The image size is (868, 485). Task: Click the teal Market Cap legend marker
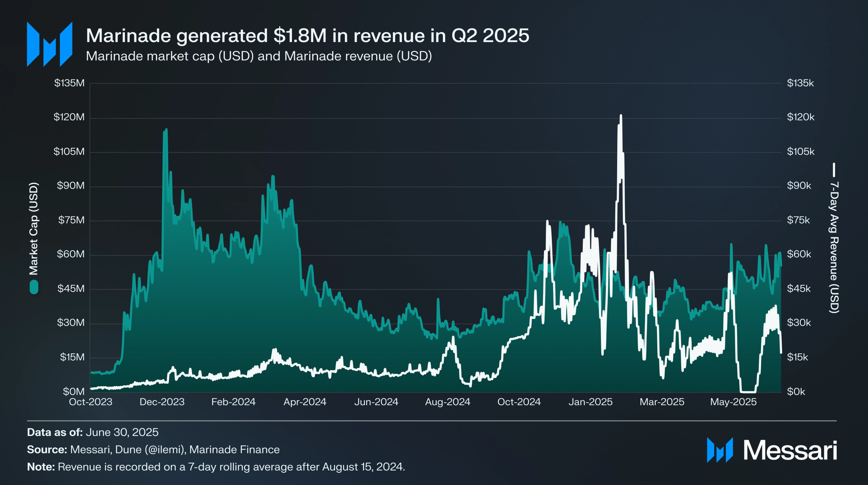tap(34, 287)
